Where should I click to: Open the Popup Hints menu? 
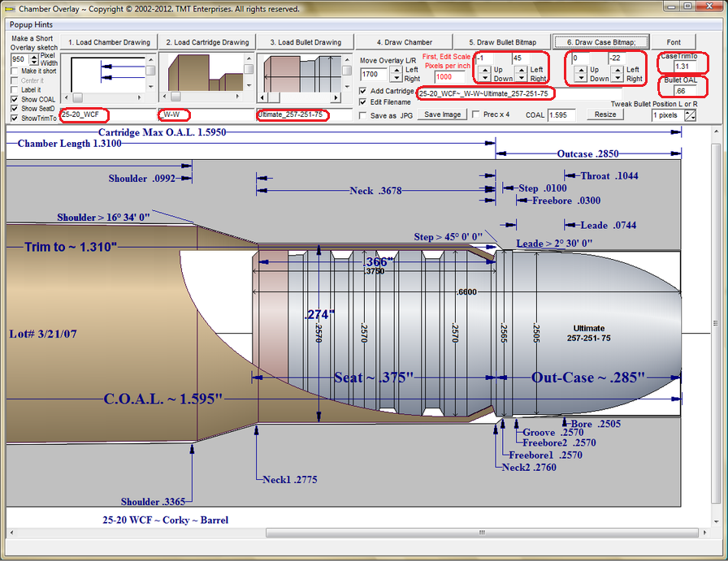point(32,25)
